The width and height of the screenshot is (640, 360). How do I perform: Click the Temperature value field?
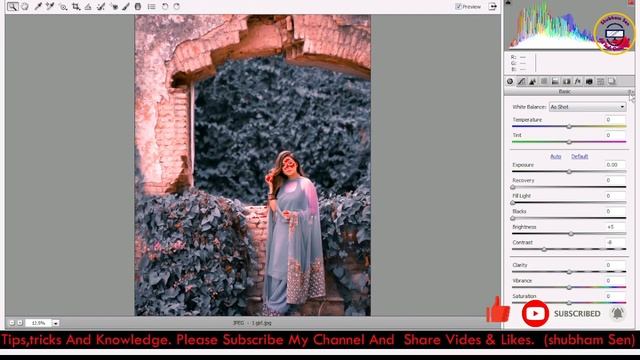click(x=615, y=120)
